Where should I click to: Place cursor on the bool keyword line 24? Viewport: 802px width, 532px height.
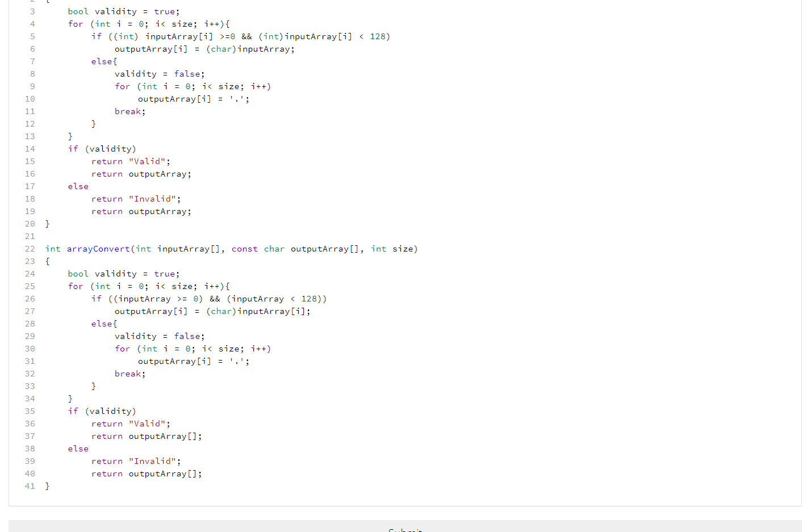78,273
